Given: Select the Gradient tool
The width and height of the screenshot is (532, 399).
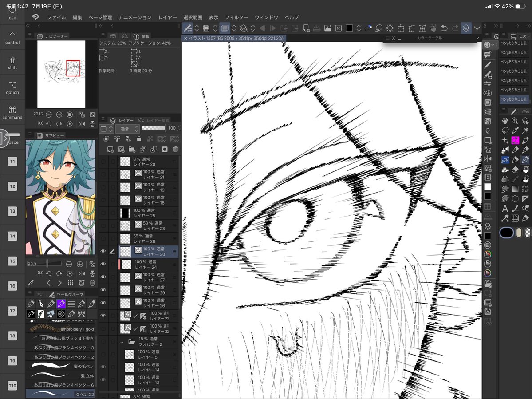Looking at the screenshot, I should (515, 189).
